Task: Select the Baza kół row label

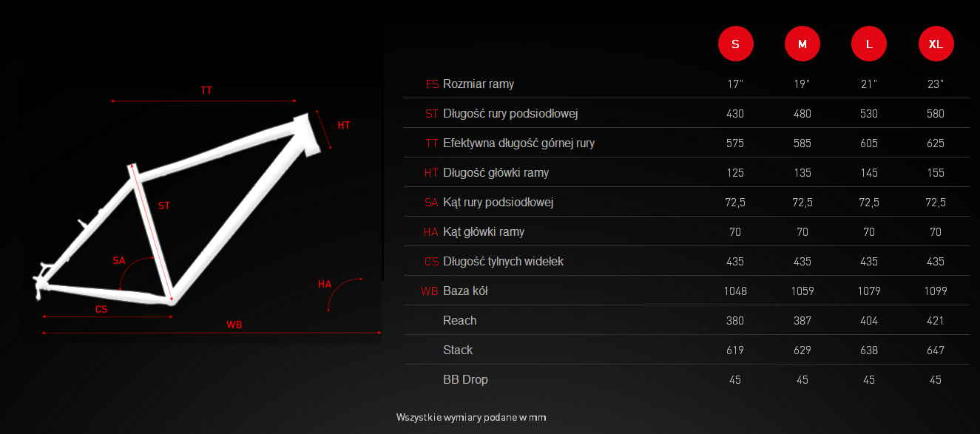Action: click(465, 291)
